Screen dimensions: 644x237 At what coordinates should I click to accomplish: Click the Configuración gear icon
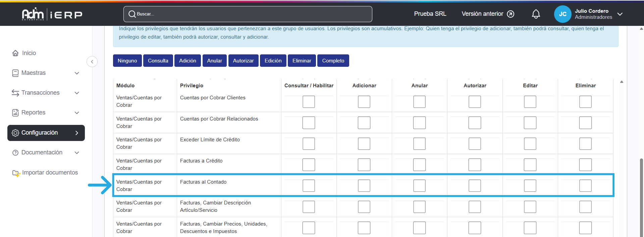(x=15, y=133)
